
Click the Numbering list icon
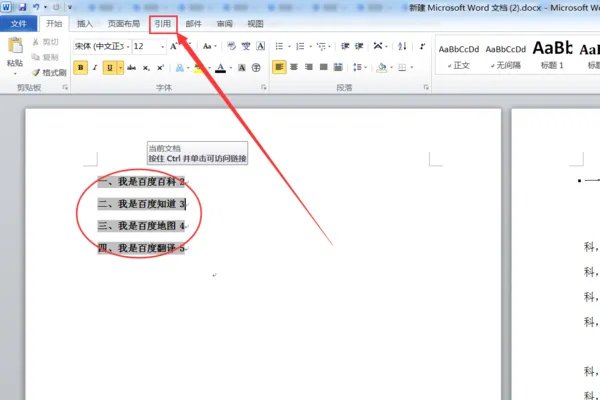tap(300, 46)
